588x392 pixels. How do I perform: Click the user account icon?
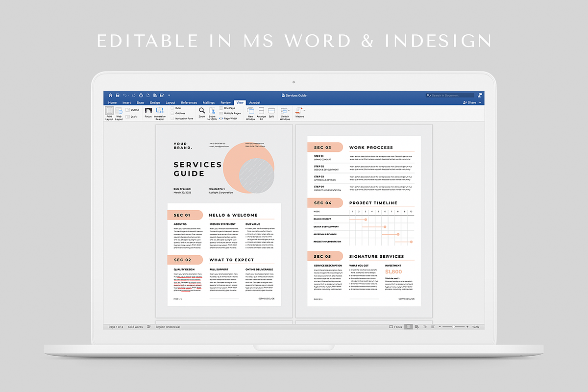[480, 95]
